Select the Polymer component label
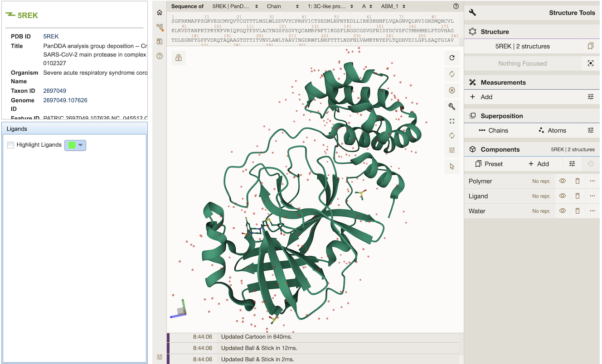Viewport: 602px width, 364px height. point(480,181)
